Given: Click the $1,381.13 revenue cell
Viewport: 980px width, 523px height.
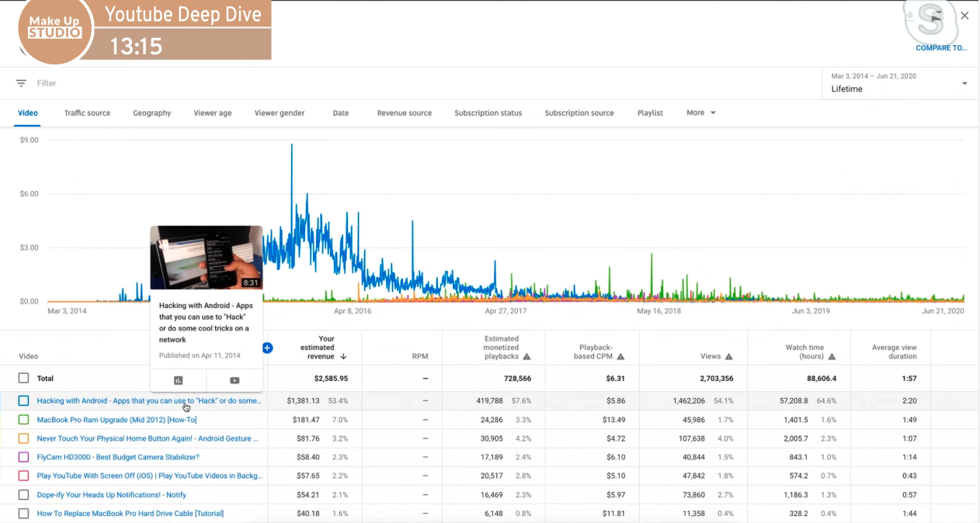Looking at the screenshot, I should (303, 400).
